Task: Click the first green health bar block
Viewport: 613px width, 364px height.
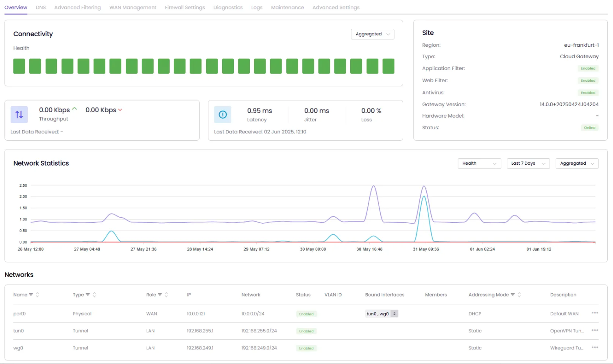Action: 19,66
